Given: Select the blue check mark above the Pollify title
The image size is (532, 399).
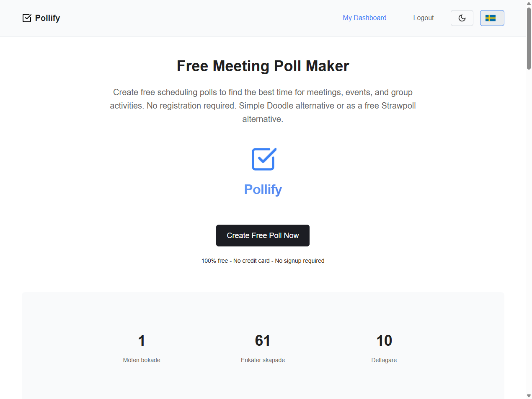Looking at the screenshot, I should pyautogui.click(x=263, y=159).
